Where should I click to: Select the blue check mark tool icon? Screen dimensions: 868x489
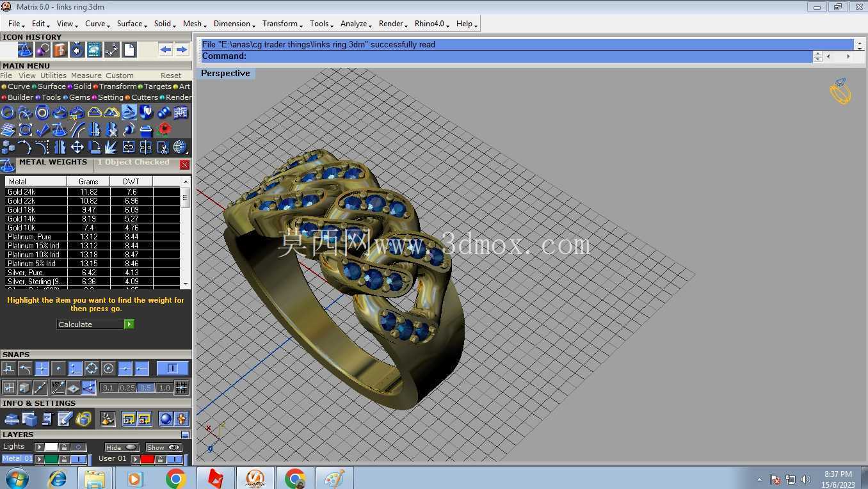42,129
